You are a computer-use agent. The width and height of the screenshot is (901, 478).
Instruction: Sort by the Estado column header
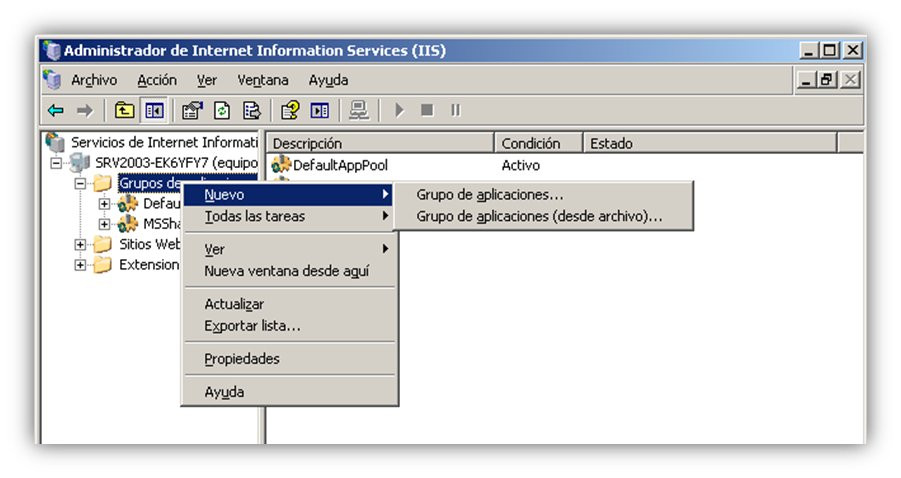click(x=710, y=143)
